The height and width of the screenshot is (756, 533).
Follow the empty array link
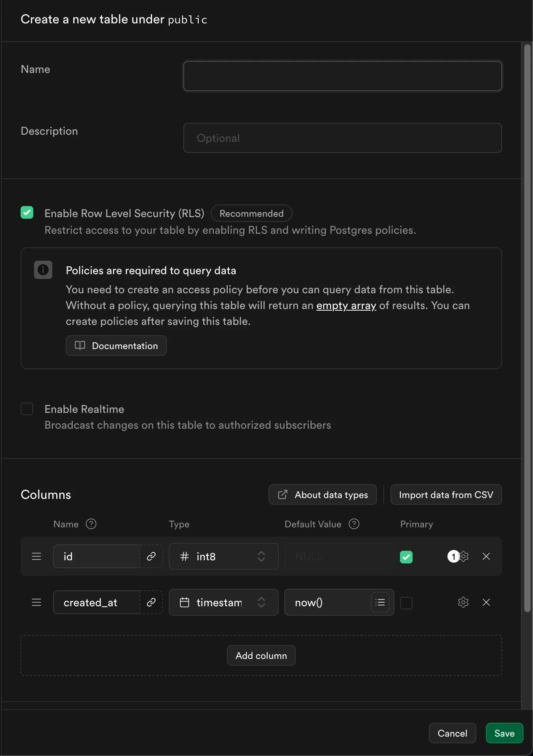click(346, 305)
